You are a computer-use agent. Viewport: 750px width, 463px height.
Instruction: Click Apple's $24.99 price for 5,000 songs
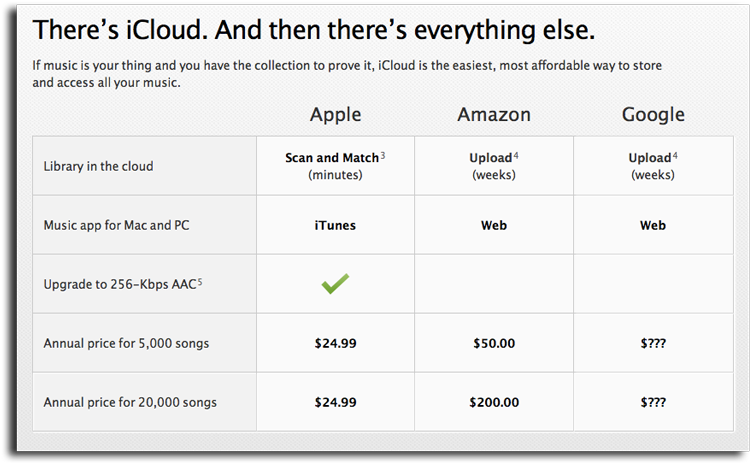pos(335,343)
